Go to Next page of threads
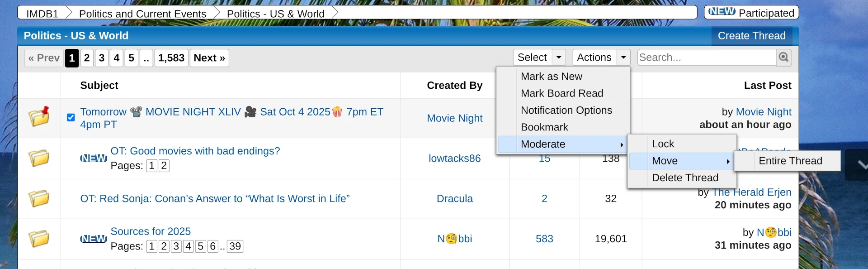This screenshot has width=868, height=269. 209,58
